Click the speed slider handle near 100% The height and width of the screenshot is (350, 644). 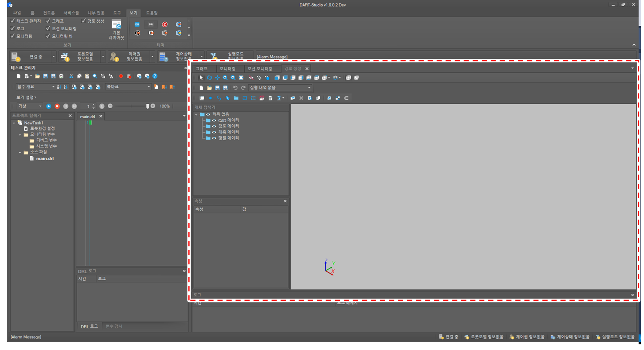(x=147, y=106)
